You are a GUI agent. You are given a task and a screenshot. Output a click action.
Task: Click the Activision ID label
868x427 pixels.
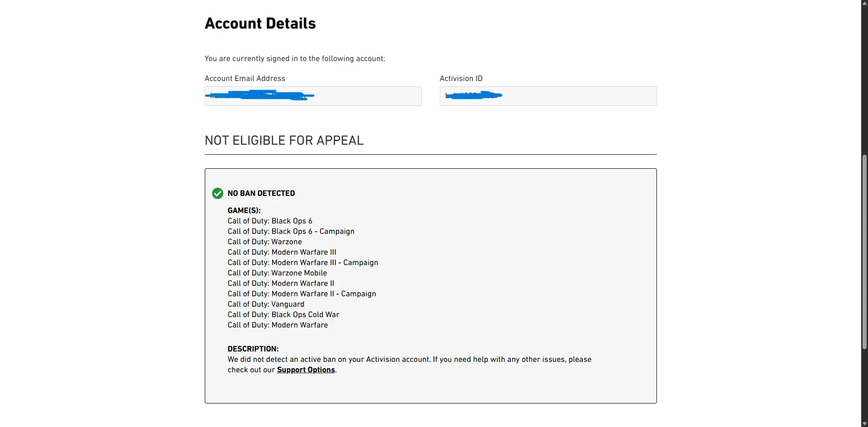[x=461, y=79]
